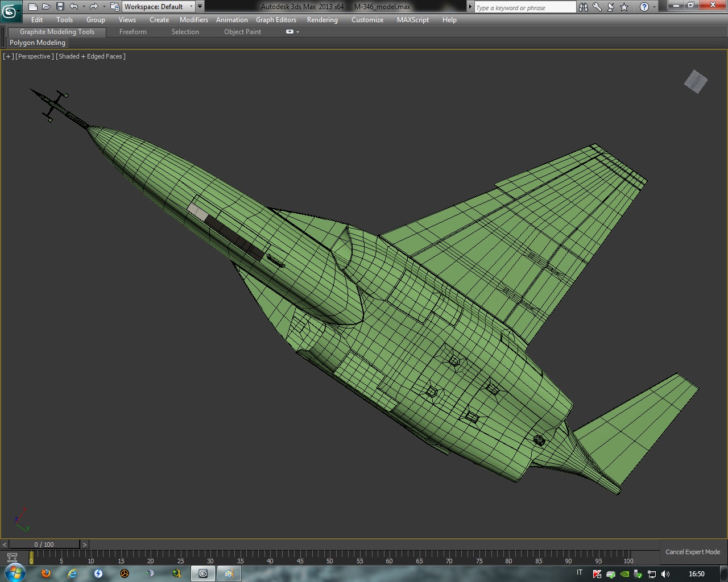Switch to 3ds Max taskbar button

[x=203, y=573]
